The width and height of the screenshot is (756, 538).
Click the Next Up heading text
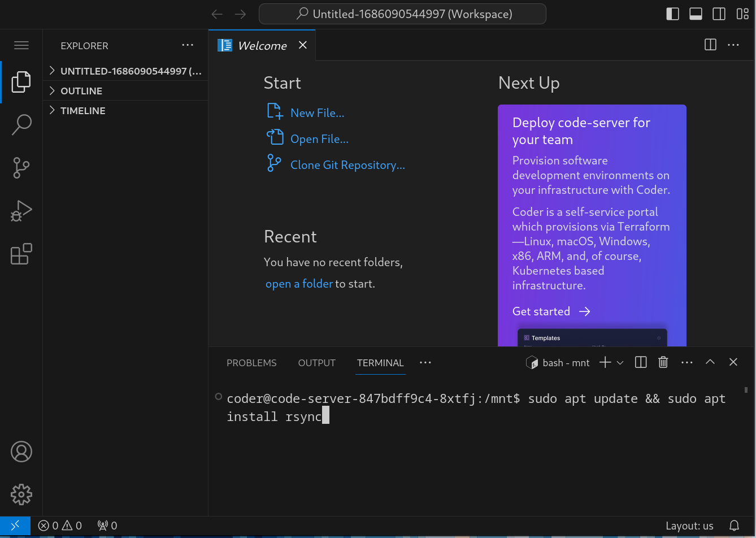[529, 83]
